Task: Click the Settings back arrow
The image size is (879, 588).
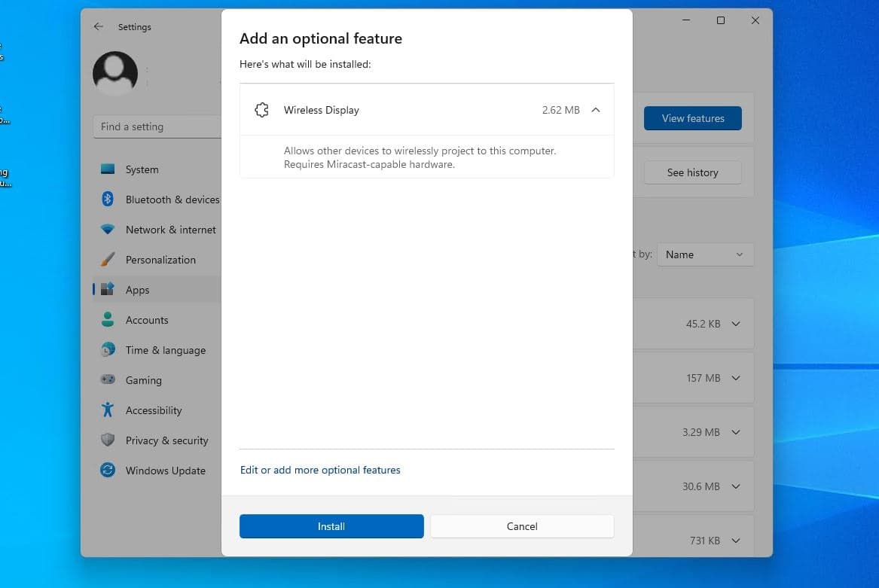Action: pyautogui.click(x=99, y=26)
